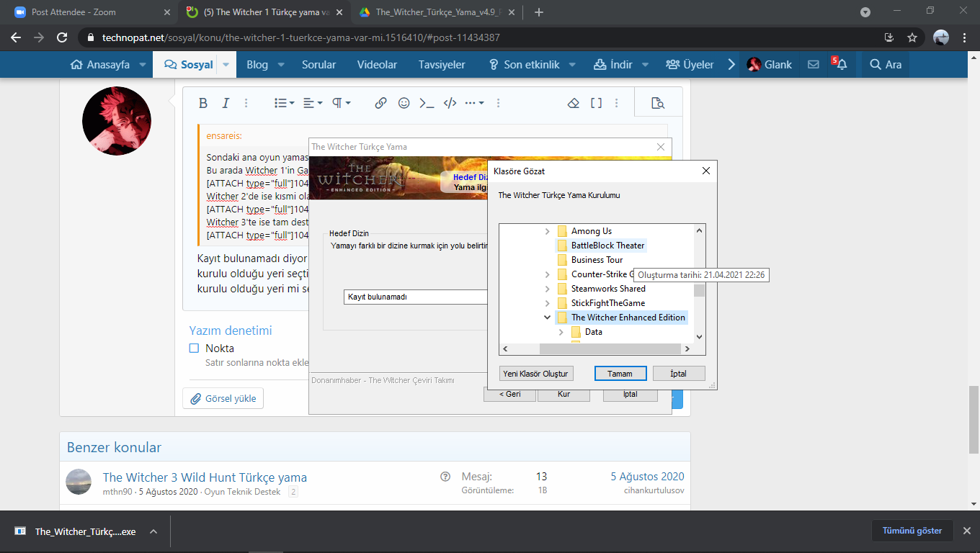980x553 pixels.
Task: Close the Chrome downloads bar
Action: coord(967,531)
